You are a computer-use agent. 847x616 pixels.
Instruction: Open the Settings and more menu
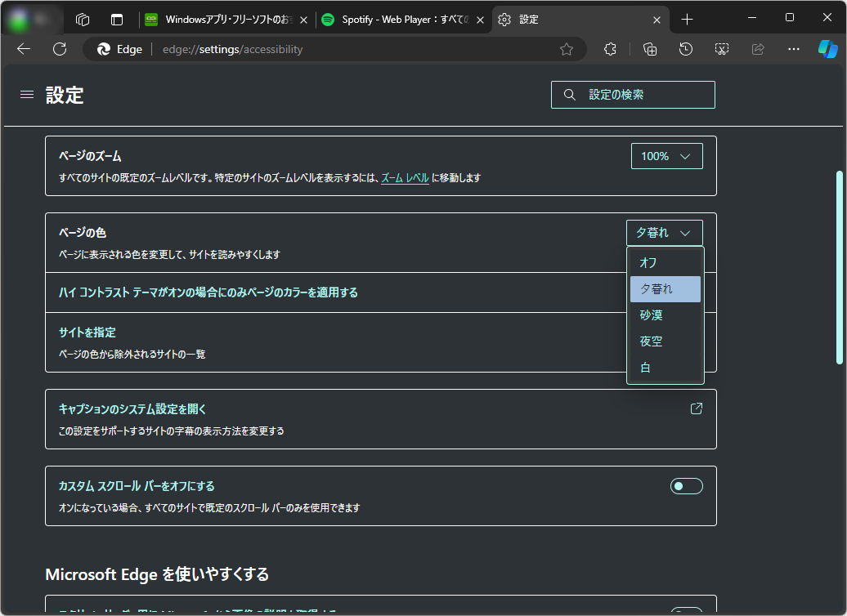coord(793,49)
